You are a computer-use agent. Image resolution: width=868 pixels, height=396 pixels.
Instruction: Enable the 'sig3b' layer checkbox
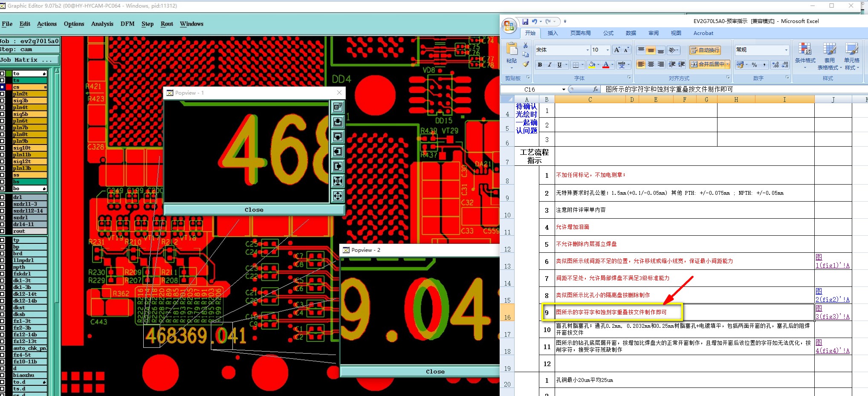tap(2, 101)
